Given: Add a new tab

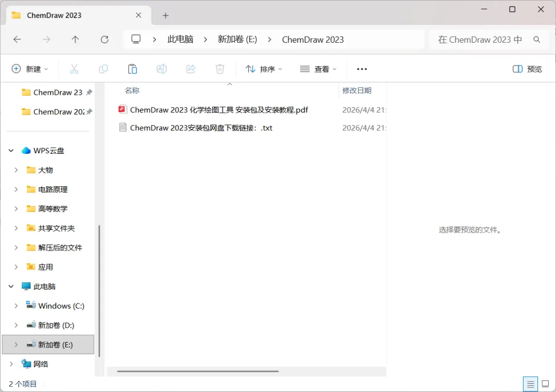Looking at the screenshot, I should [x=165, y=15].
